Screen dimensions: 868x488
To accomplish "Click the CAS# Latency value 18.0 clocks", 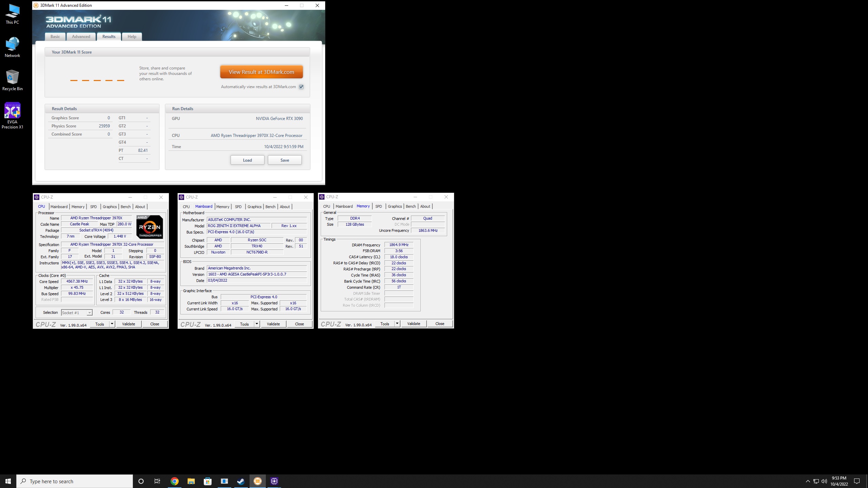I will tap(399, 257).
